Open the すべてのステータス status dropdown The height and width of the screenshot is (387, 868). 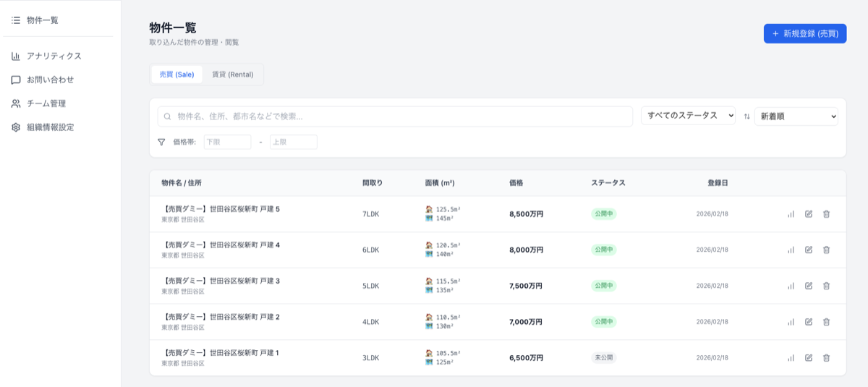point(687,116)
